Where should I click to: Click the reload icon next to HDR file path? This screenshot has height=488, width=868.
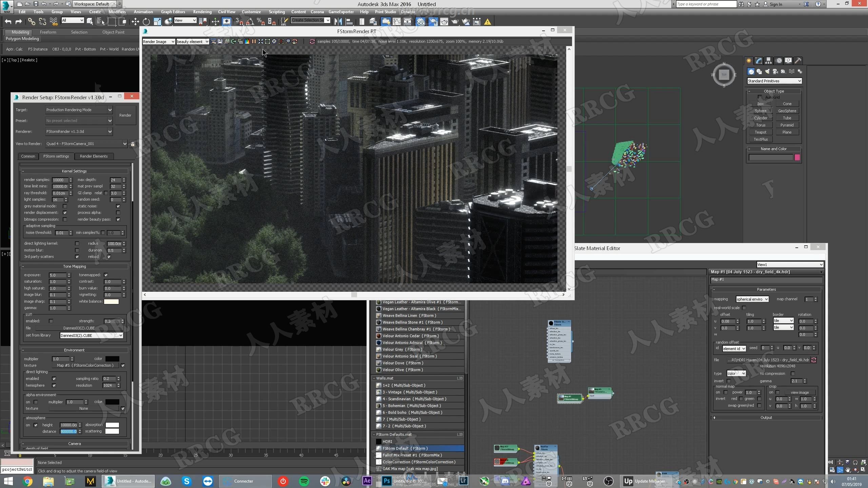pyautogui.click(x=814, y=360)
